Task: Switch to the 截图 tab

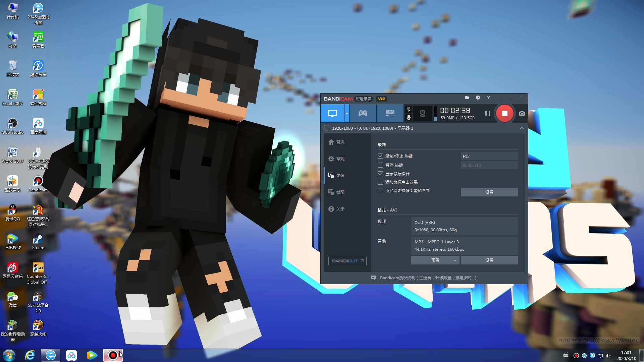Action: (337, 192)
